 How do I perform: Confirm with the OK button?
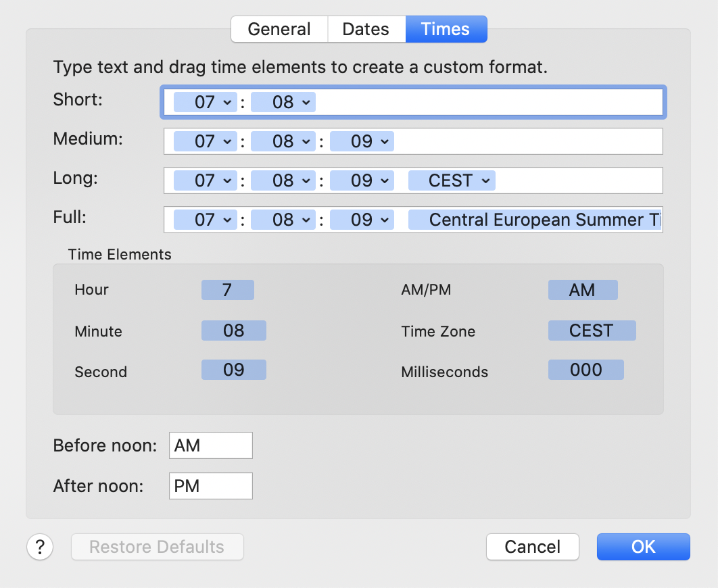(643, 547)
